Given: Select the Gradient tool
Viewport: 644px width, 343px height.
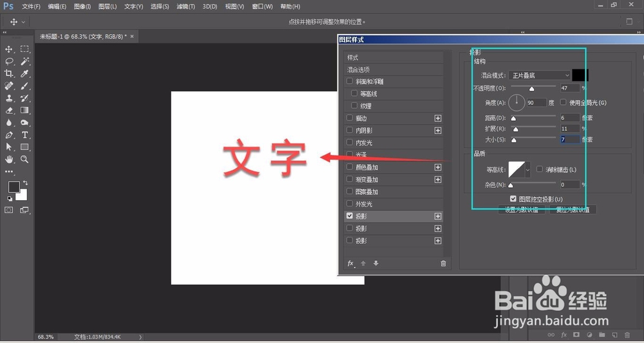Looking at the screenshot, I should point(24,111).
